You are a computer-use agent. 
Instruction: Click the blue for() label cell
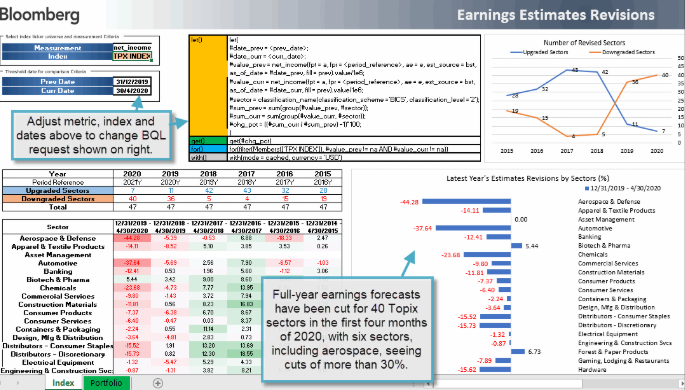[208, 149]
